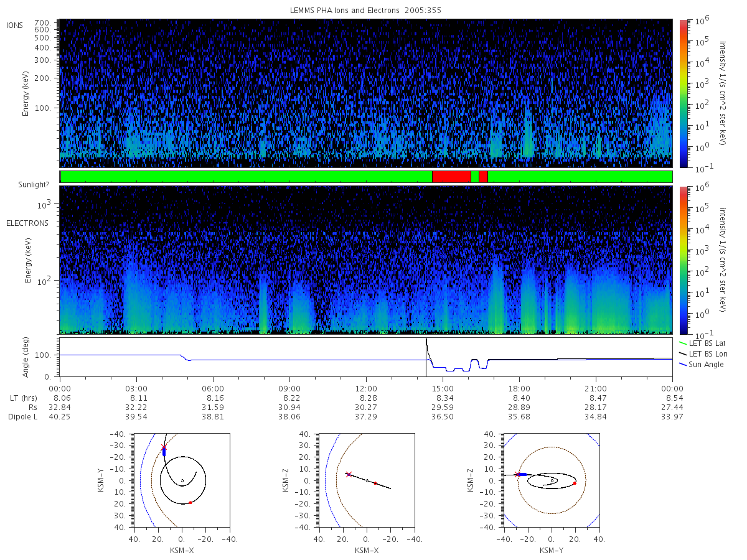The width and height of the screenshot is (747, 560).
Task: Select the LET BS Lat legend entry
Action: tap(702, 343)
